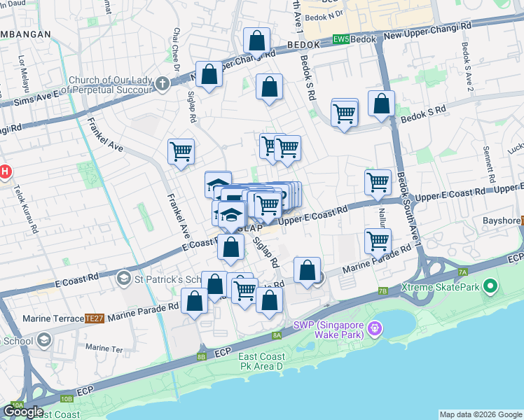The image size is (524, 420).
Task: Select the Xtreme SkatePark green pin
Action: coord(490,286)
